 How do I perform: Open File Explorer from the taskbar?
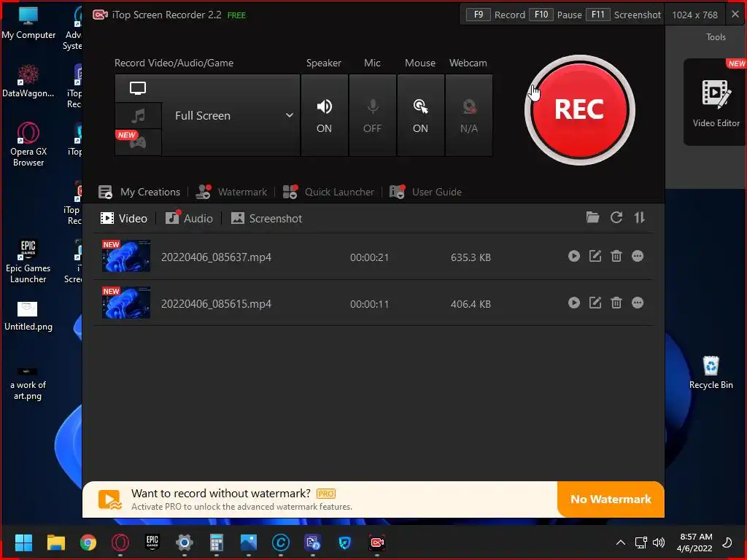[x=55, y=542]
